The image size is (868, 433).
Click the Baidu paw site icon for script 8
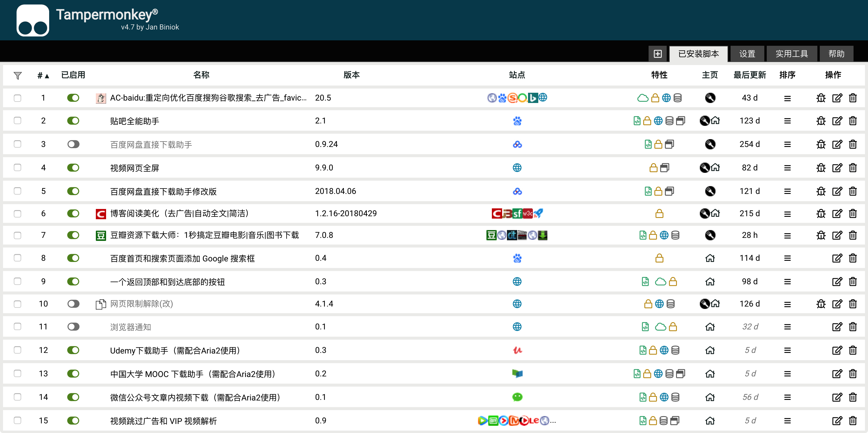click(517, 258)
